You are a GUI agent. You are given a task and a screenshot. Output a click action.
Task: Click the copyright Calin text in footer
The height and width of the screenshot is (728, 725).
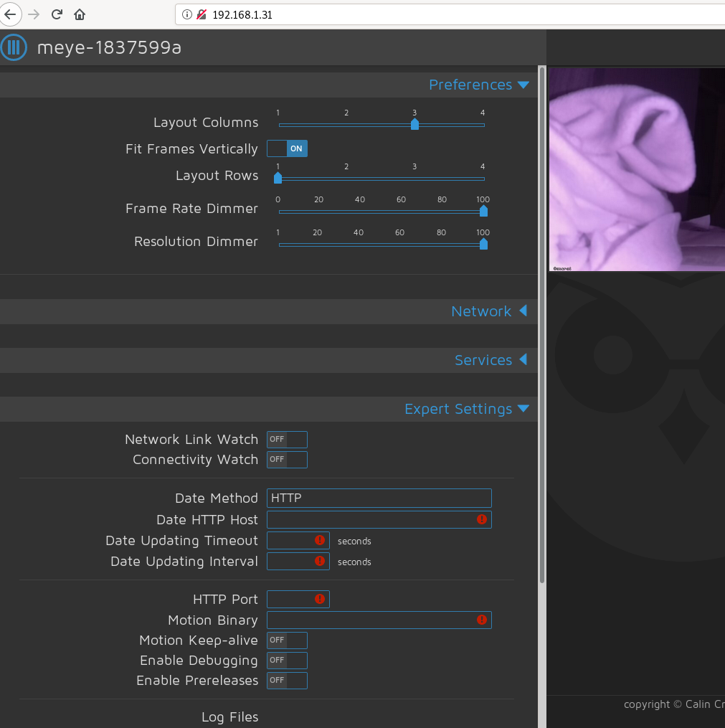point(674,704)
